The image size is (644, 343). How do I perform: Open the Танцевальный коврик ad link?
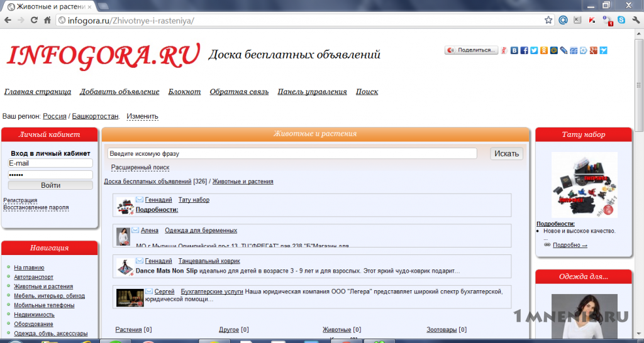(x=209, y=261)
